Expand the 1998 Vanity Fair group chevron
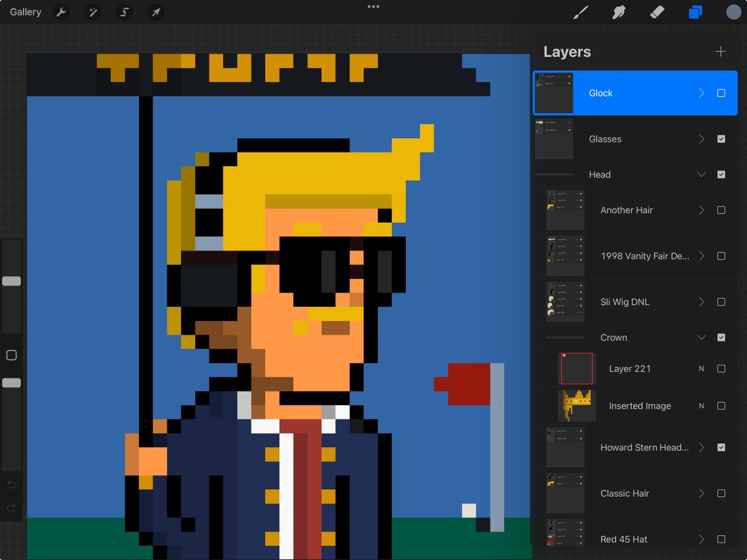Screen dimensions: 747x560 point(702,256)
